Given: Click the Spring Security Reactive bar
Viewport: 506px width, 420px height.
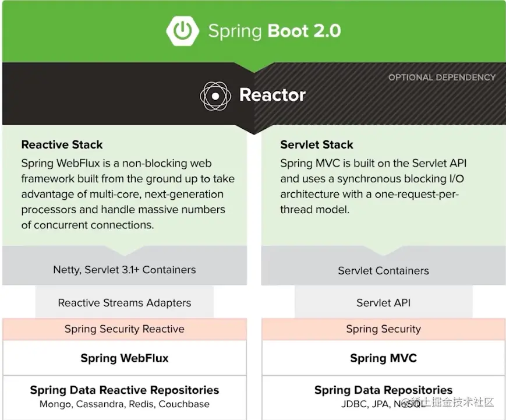Looking at the screenshot, I should point(124,329).
